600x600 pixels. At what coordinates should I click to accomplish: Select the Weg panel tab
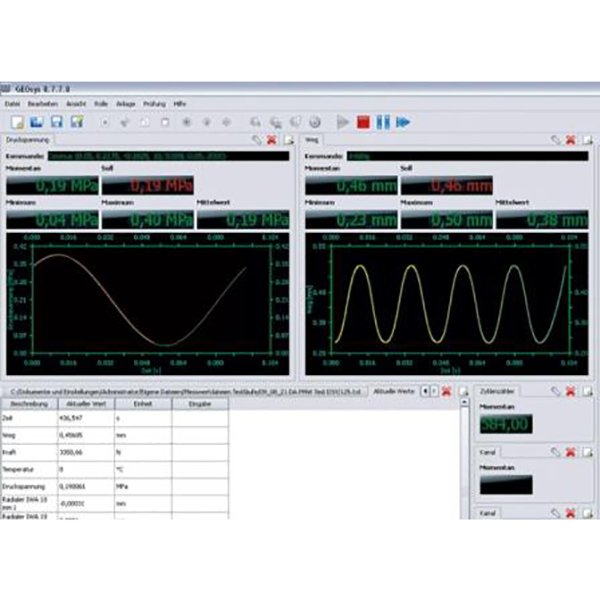313,141
